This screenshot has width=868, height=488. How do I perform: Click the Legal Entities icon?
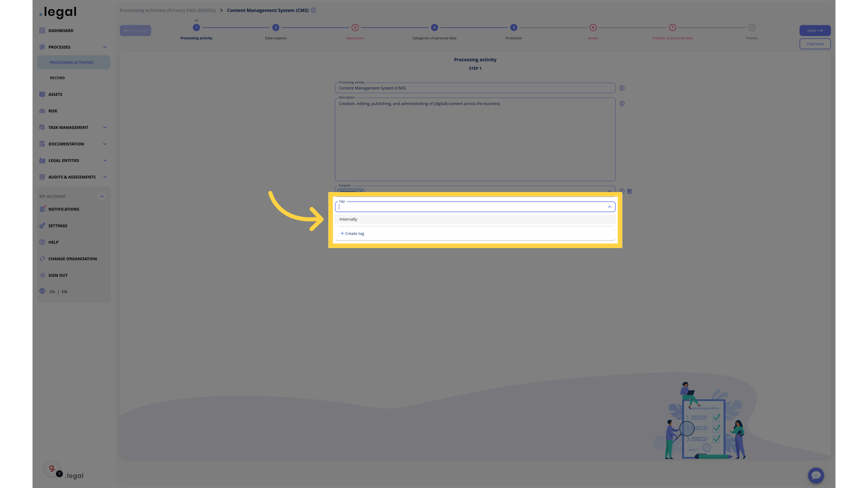pyautogui.click(x=42, y=160)
